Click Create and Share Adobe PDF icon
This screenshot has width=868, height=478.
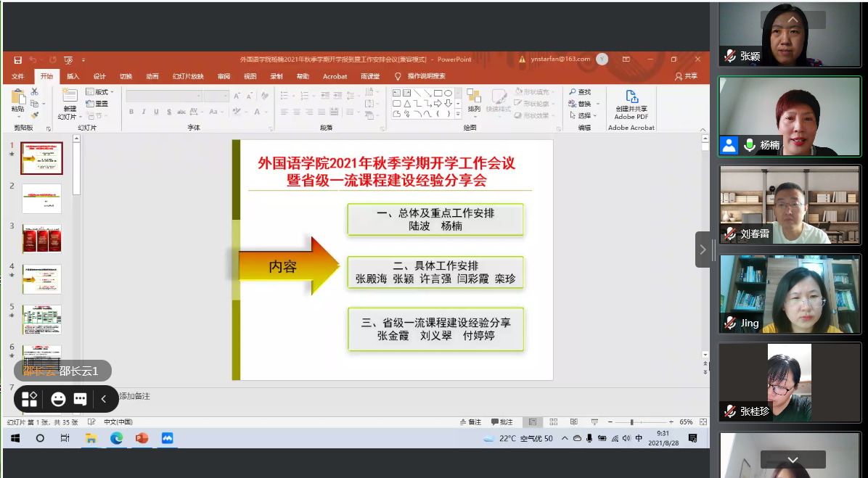coord(631,104)
